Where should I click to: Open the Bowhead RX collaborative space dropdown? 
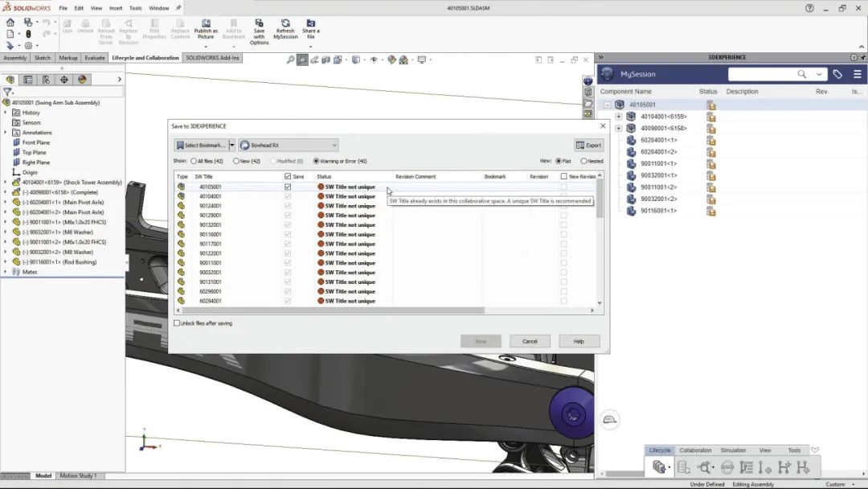click(x=334, y=145)
